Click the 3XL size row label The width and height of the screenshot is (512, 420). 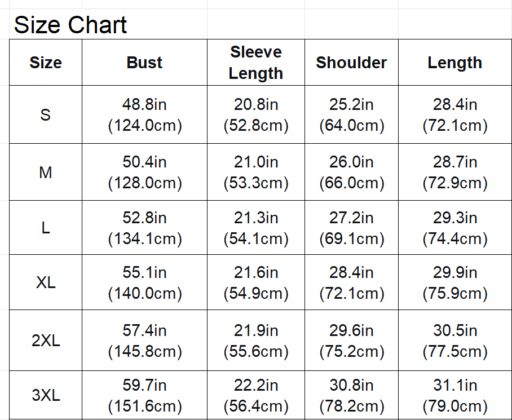[x=46, y=395]
